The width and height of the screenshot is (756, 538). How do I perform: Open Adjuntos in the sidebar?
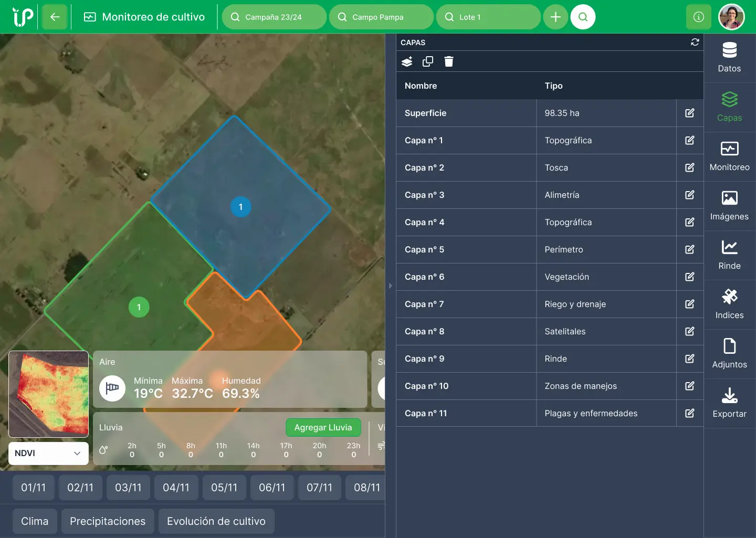pos(730,354)
